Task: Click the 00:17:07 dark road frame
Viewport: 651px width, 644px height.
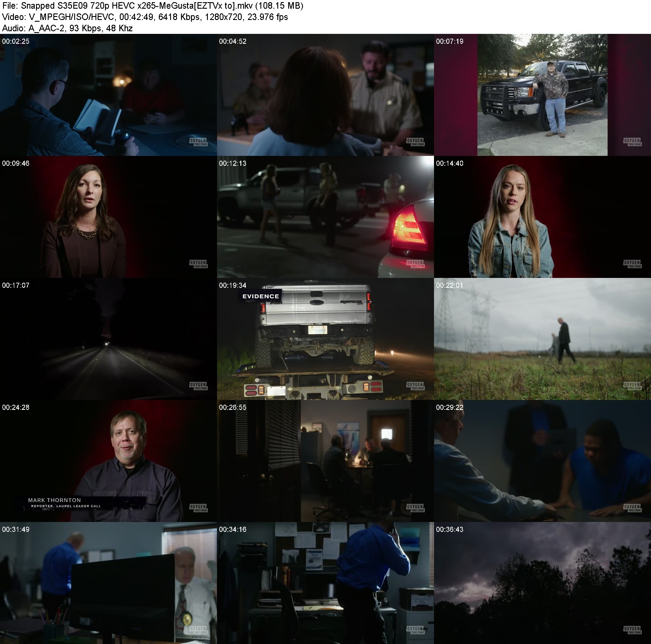Action: click(x=108, y=339)
